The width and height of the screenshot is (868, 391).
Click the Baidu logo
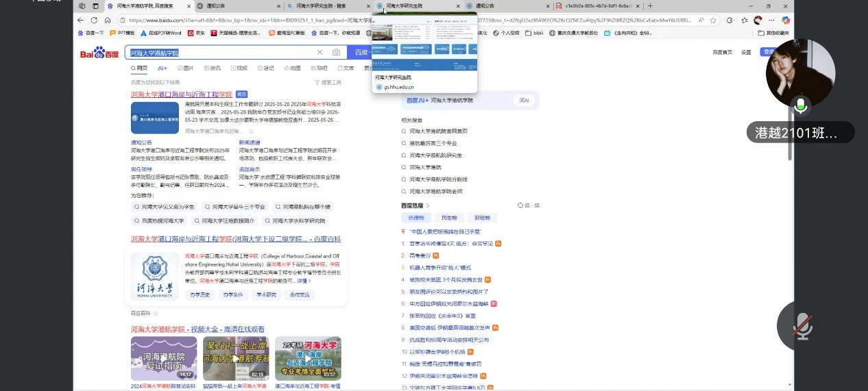coord(99,53)
